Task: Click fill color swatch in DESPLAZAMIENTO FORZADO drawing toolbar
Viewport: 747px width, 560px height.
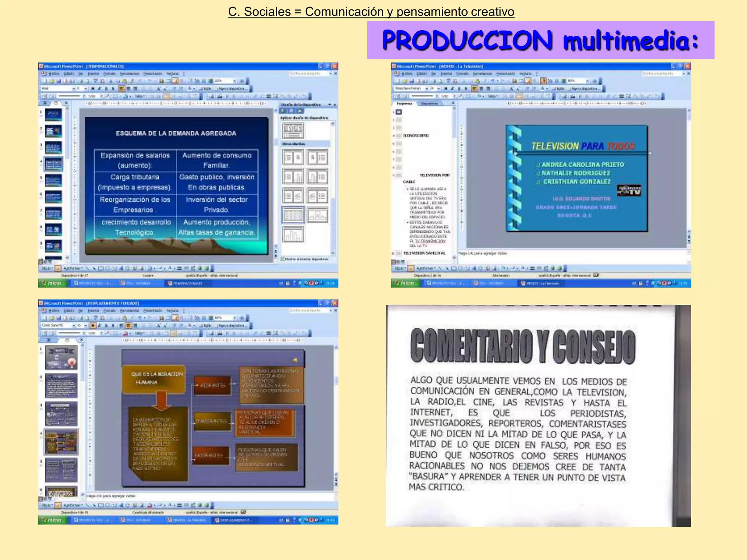Action: point(150,506)
